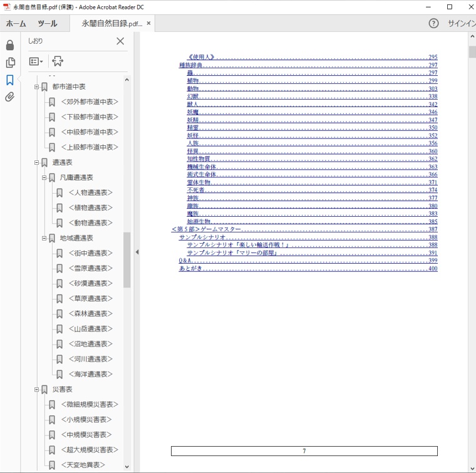
Task: Select the <草原遭遇表> bookmark
Action: tap(90, 298)
